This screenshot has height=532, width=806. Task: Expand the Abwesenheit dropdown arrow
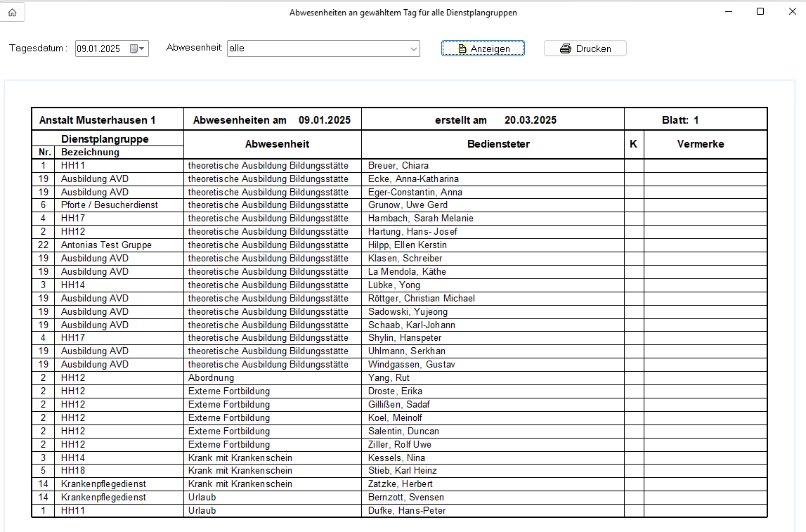pos(413,48)
